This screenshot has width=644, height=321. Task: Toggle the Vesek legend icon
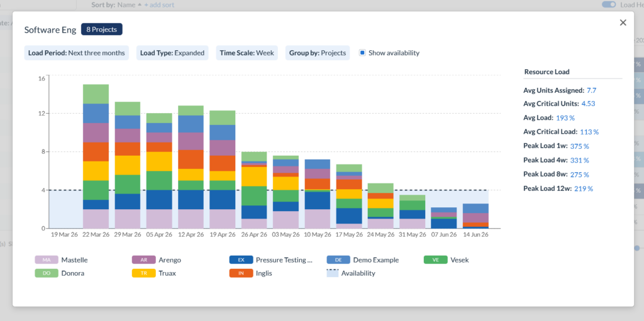click(435, 260)
